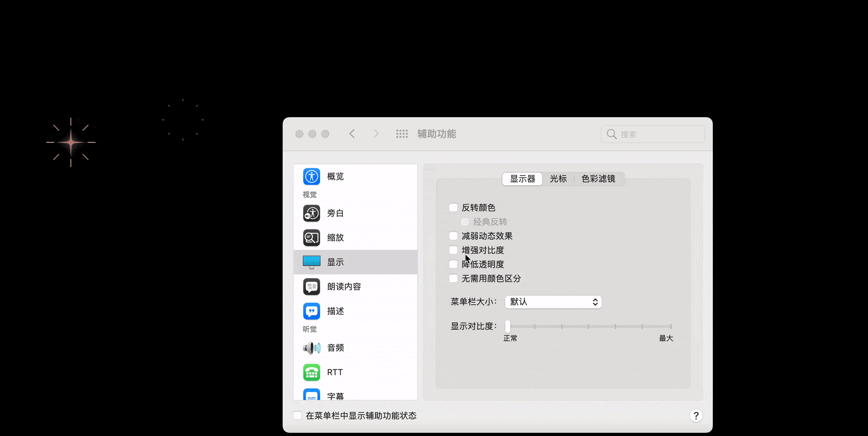Open the 概览 overview icon in sidebar
The height and width of the screenshot is (436, 868).
click(x=312, y=177)
